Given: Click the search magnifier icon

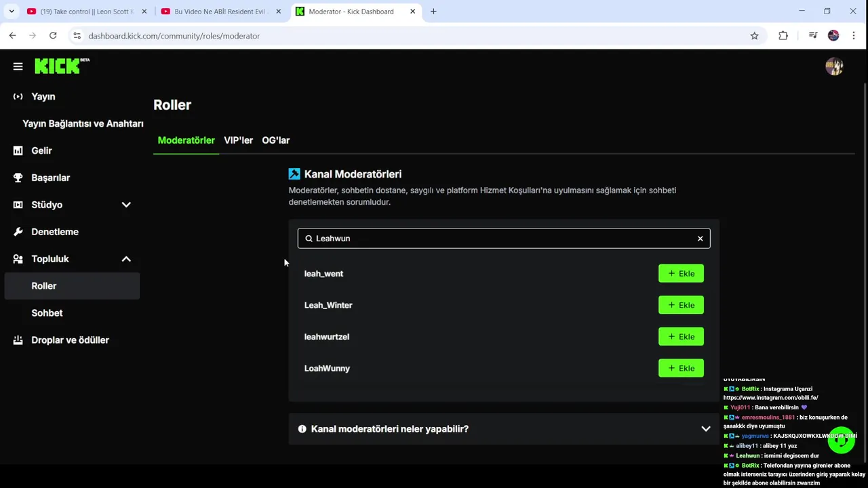Looking at the screenshot, I should 309,239.
